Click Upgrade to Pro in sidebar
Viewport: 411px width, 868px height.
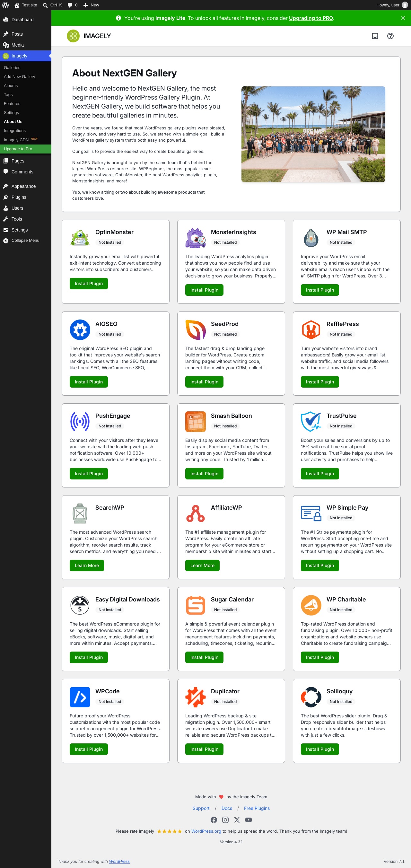[26, 149]
